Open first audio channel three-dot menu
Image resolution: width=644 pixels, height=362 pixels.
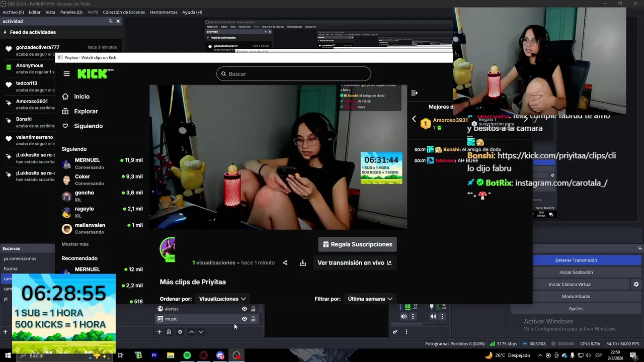pyautogui.click(x=413, y=316)
